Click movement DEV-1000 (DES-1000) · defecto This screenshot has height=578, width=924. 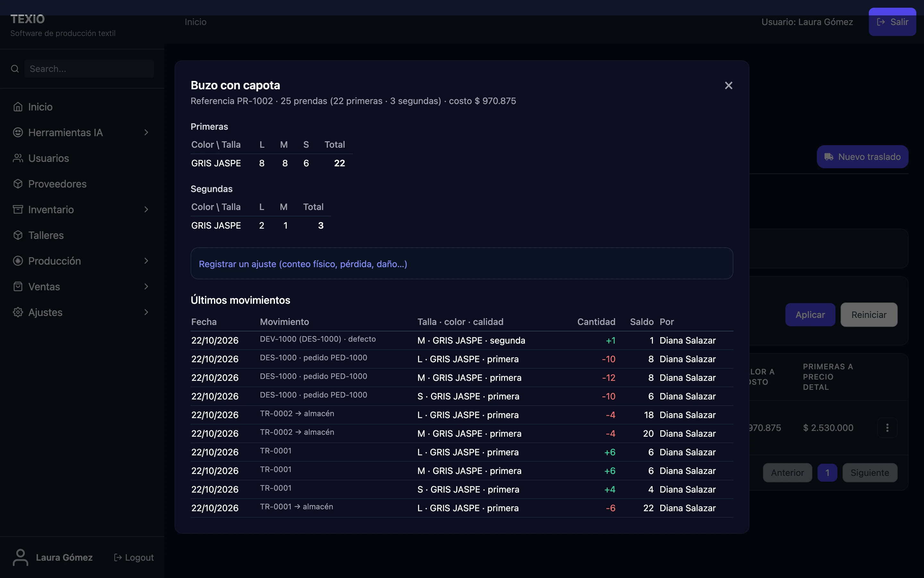pos(318,339)
